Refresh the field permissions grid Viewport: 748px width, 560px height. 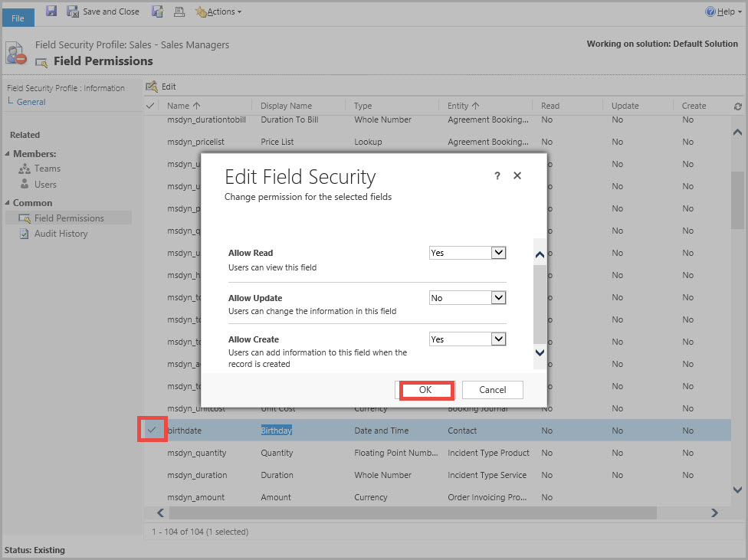click(737, 106)
